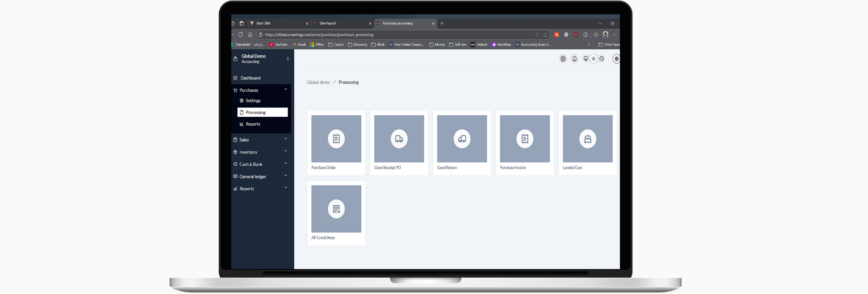Select the light mode sun toggle
This screenshot has width=868, height=294.
pyautogui.click(x=594, y=59)
